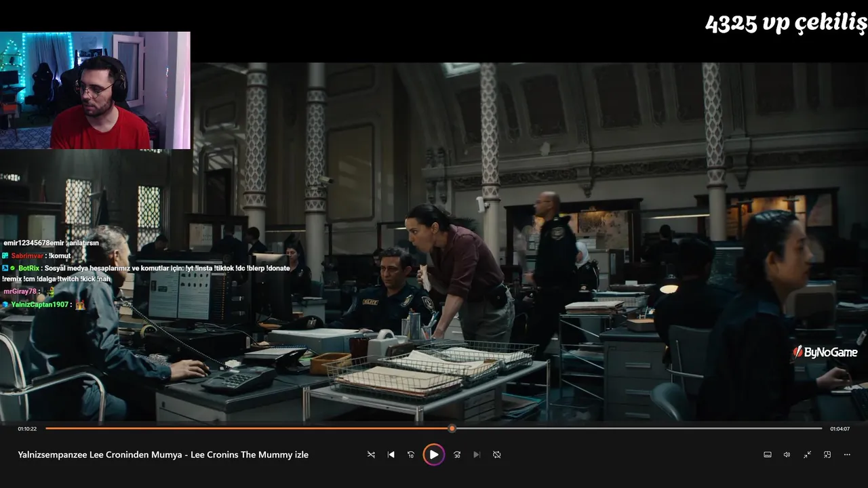
Task: Click the chat username mrGiray78
Action: (20, 291)
